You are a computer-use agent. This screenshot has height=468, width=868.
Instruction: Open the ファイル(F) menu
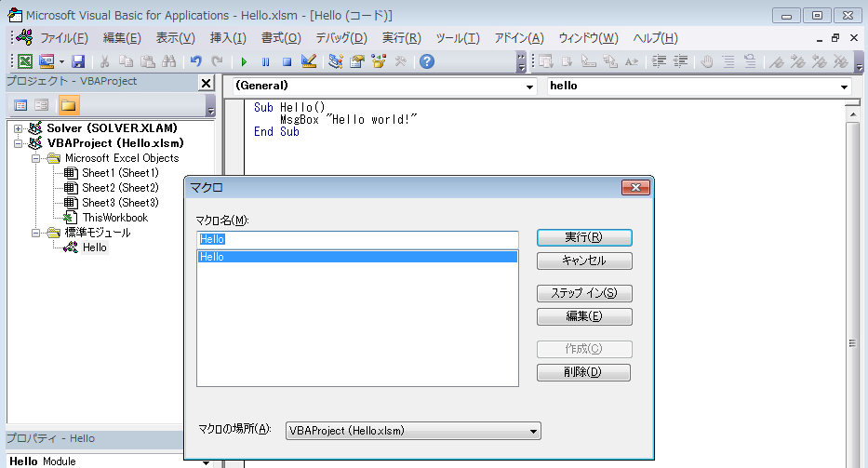[64, 38]
